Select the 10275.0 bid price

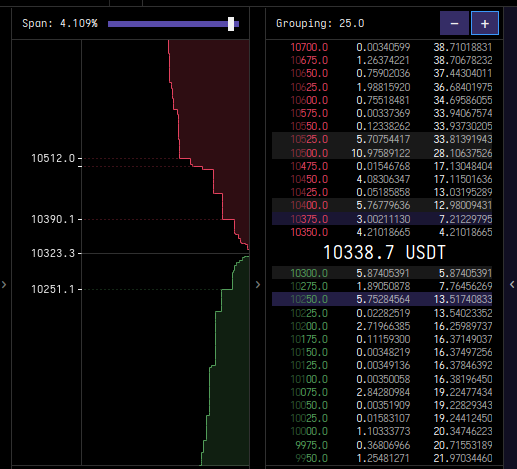[309, 286]
